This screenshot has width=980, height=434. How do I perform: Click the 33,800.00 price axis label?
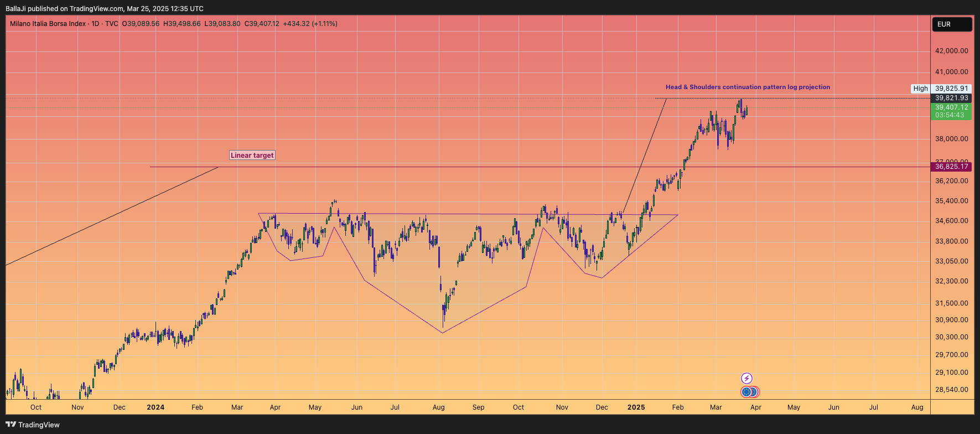[x=952, y=241]
